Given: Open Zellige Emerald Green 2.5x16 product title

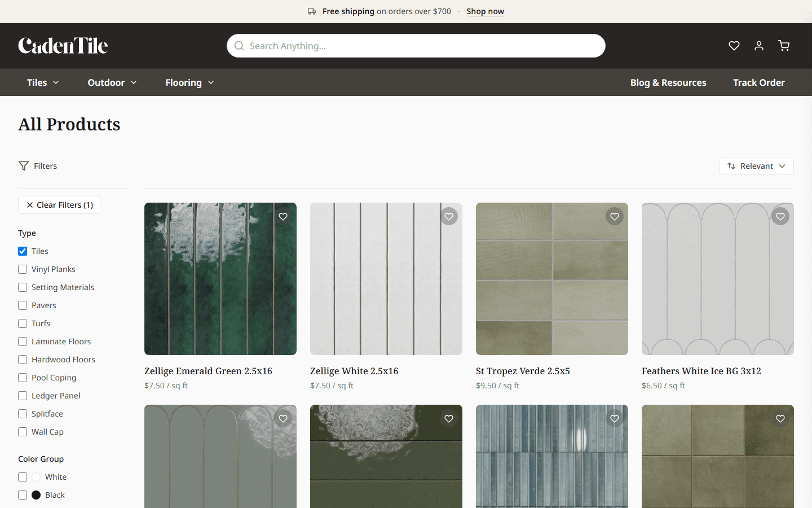Looking at the screenshot, I should pyautogui.click(x=208, y=371).
